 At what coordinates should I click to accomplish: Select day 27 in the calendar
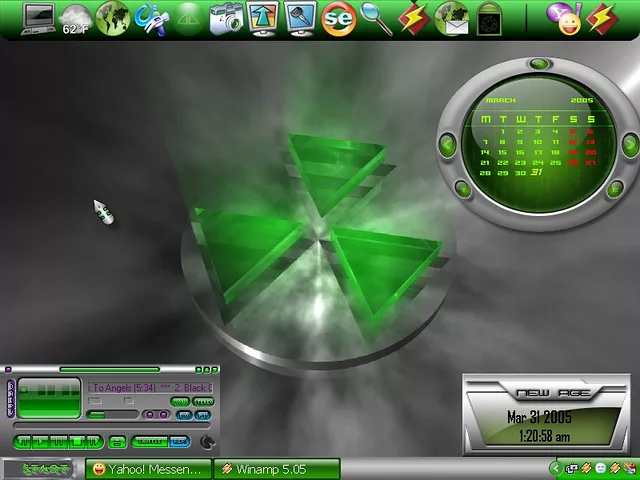tap(591, 162)
